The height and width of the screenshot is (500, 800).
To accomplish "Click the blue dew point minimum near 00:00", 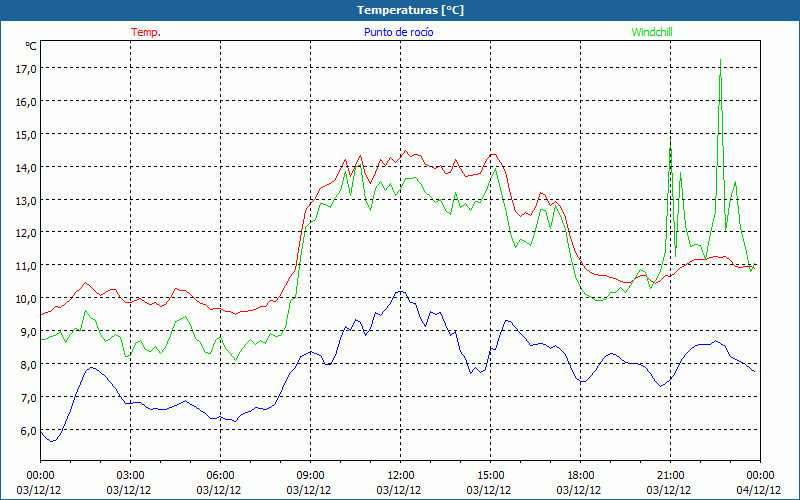I will [x=52, y=441].
